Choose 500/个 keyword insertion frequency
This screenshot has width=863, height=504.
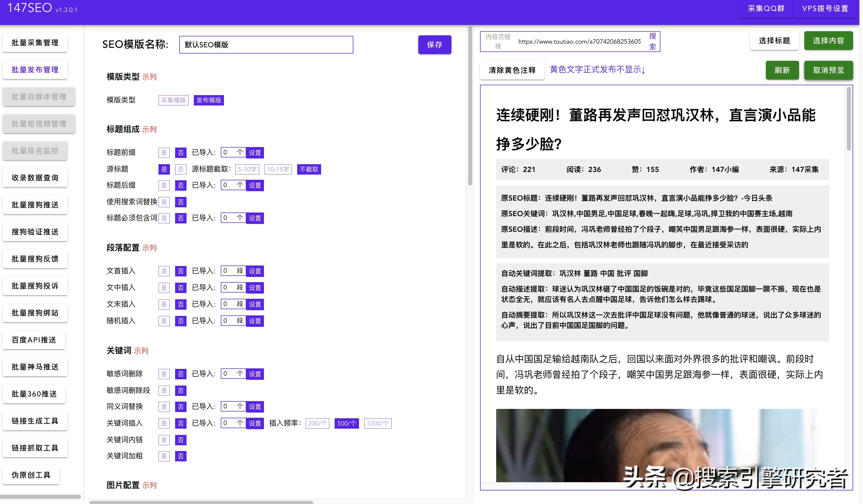(346, 423)
